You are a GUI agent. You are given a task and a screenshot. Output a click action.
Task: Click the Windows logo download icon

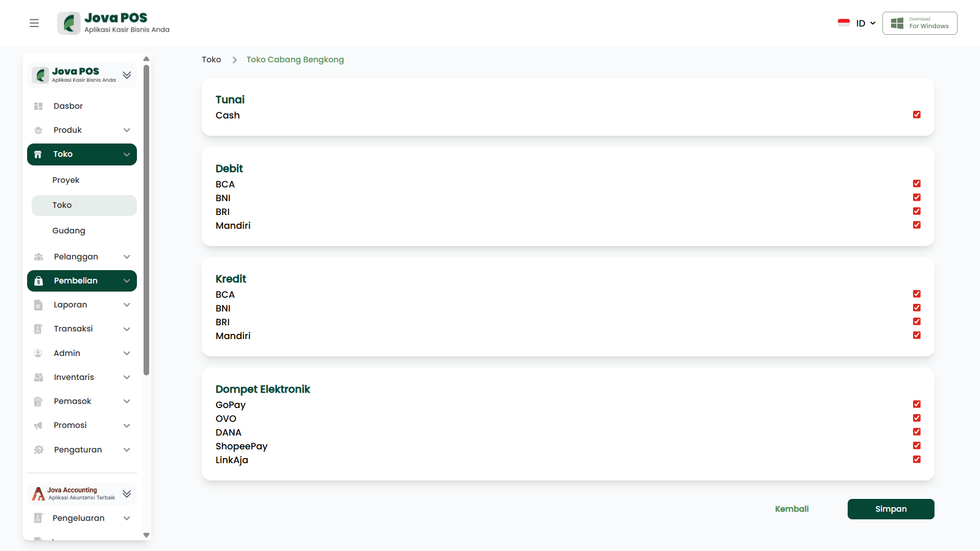897,23
